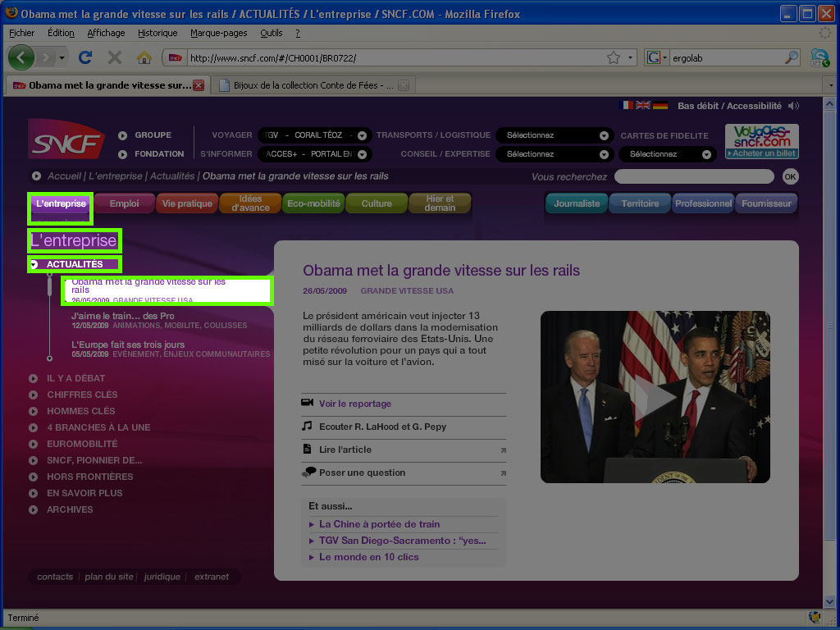840x630 pixels.
Task: Click the video camera icon by Voir le reportage
Action: [x=307, y=402]
